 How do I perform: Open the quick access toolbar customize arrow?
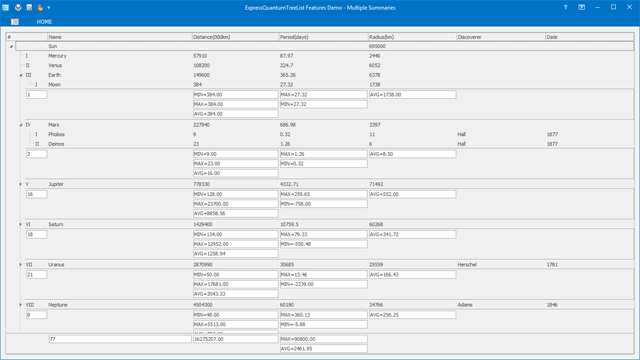49,7
